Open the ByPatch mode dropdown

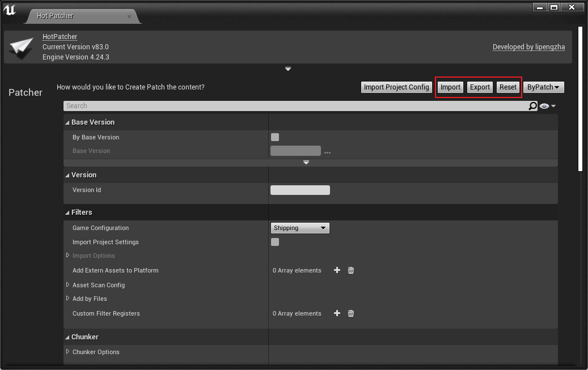543,87
